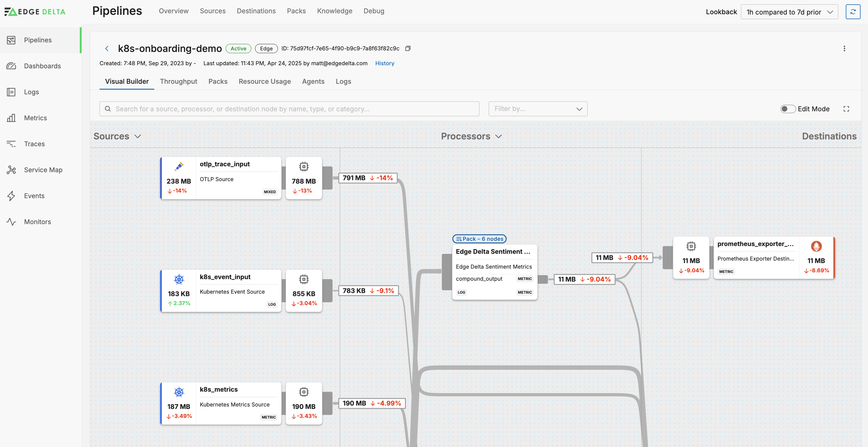
Task: Click the 783 KB throughput label
Action: pos(368,291)
